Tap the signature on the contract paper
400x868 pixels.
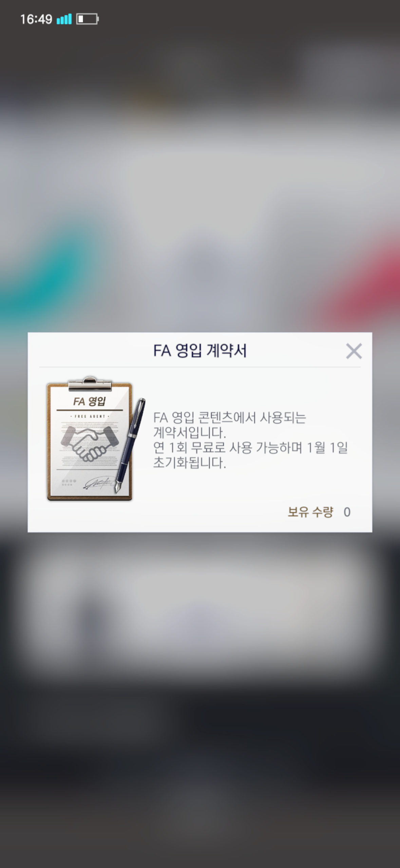pos(99,483)
